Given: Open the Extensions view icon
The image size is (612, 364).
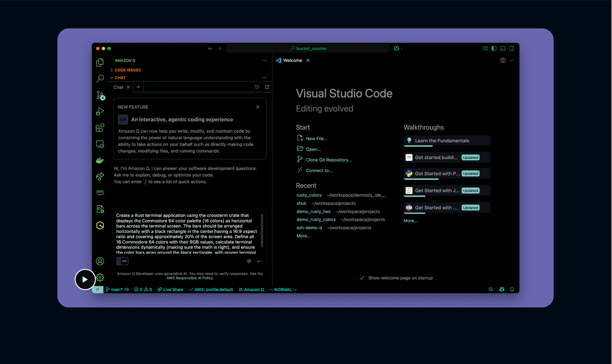Looking at the screenshot, I should pyautogui.click(x=100, y=128).
